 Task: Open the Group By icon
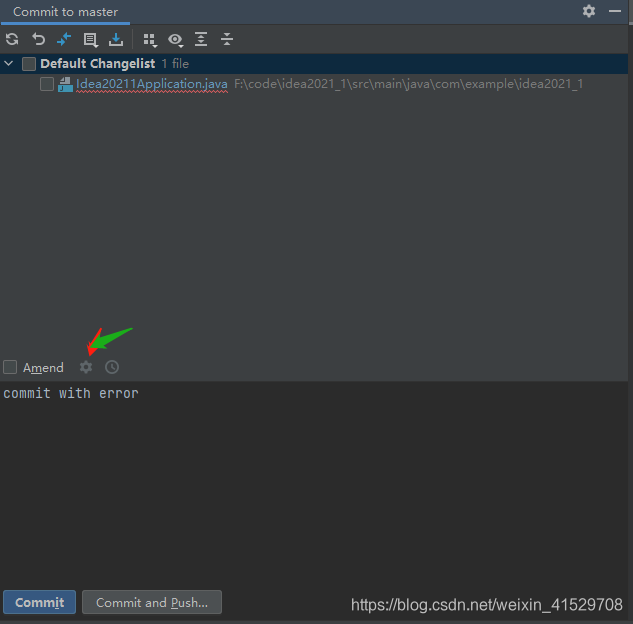pyautogui.click(x=150, y=40)
